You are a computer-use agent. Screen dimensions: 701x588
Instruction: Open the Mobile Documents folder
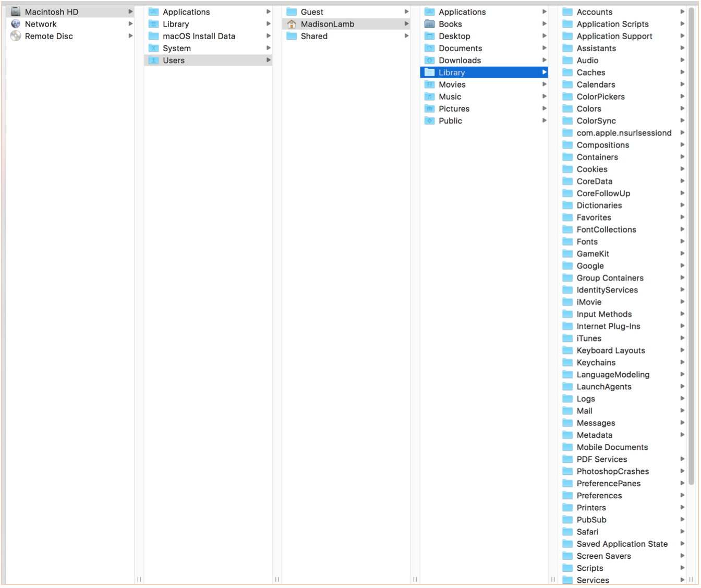(612, 447)
